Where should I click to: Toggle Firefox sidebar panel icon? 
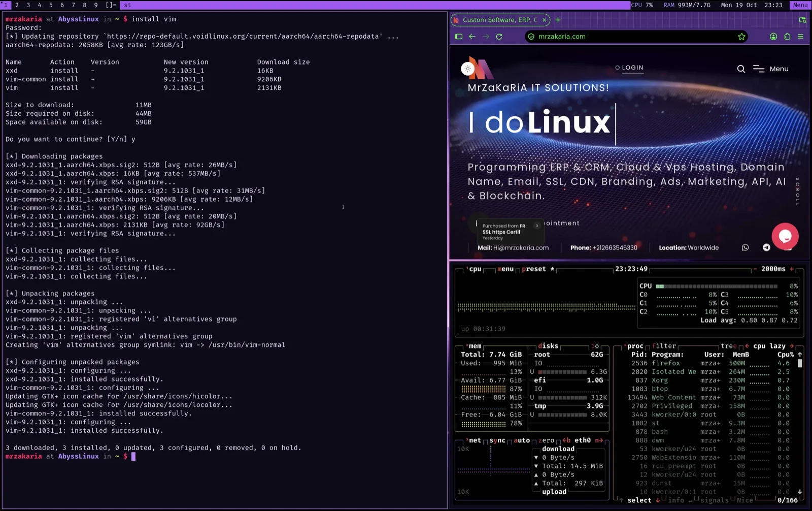459,37
